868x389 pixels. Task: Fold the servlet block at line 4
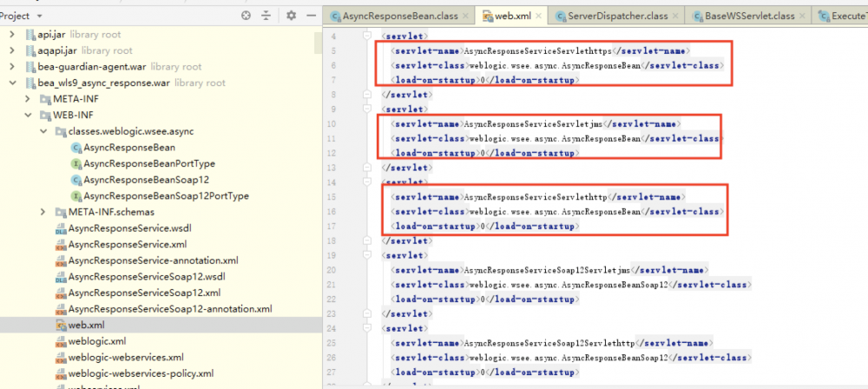(366, 36)
